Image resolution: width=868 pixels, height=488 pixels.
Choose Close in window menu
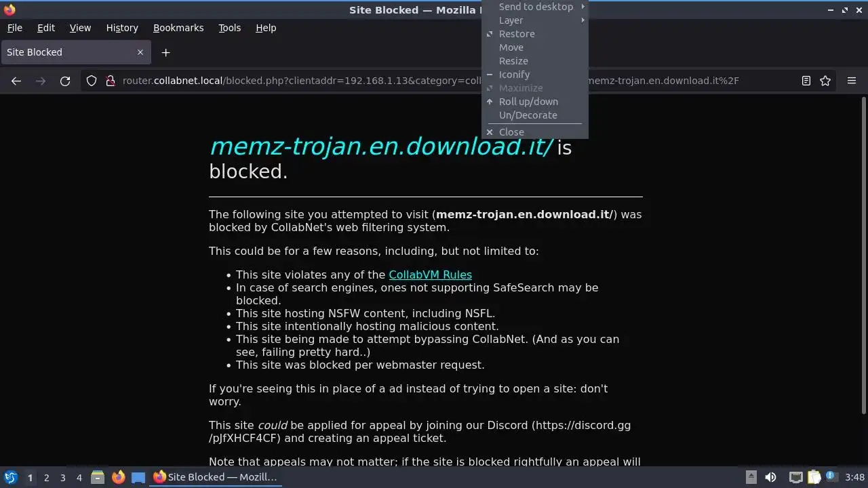tap(535, 132)
